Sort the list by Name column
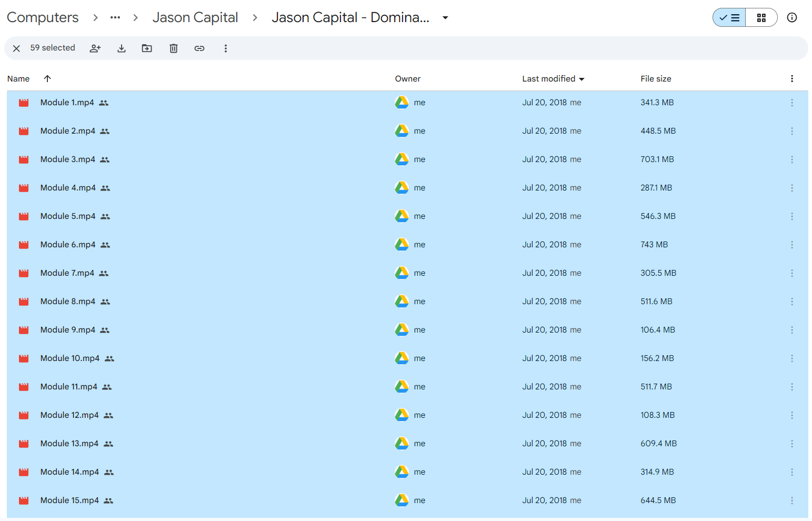Image resolution: width=812 pixels, height=521 pixels. pyautogui.click(x=18, y=79)
